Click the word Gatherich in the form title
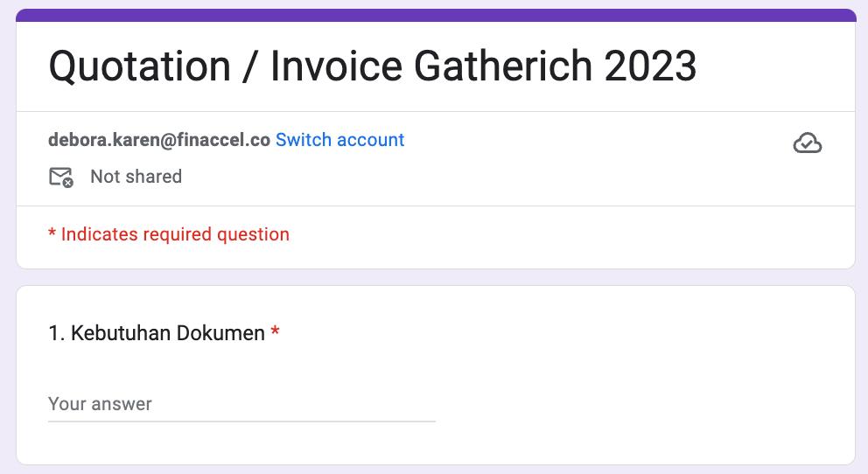Image resolution: width=868 pixels, height=474 pixels. (502, 67)
